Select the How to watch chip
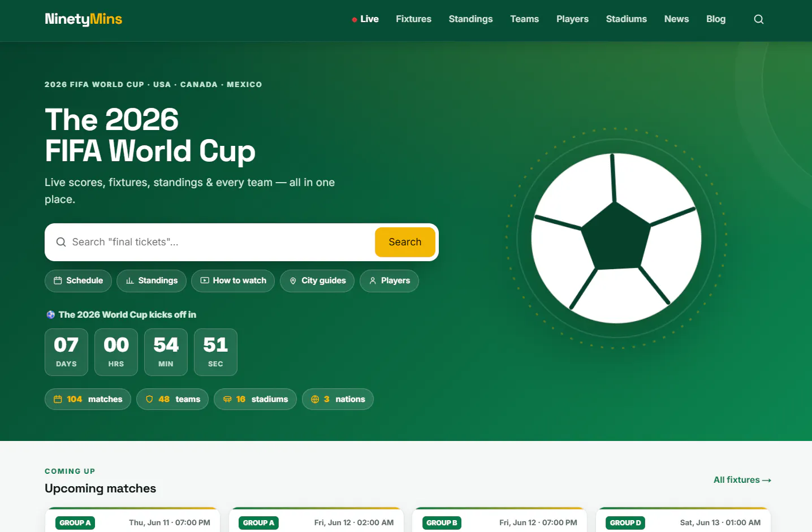Screen dimensions: 812x532 (x=233, y=281)
